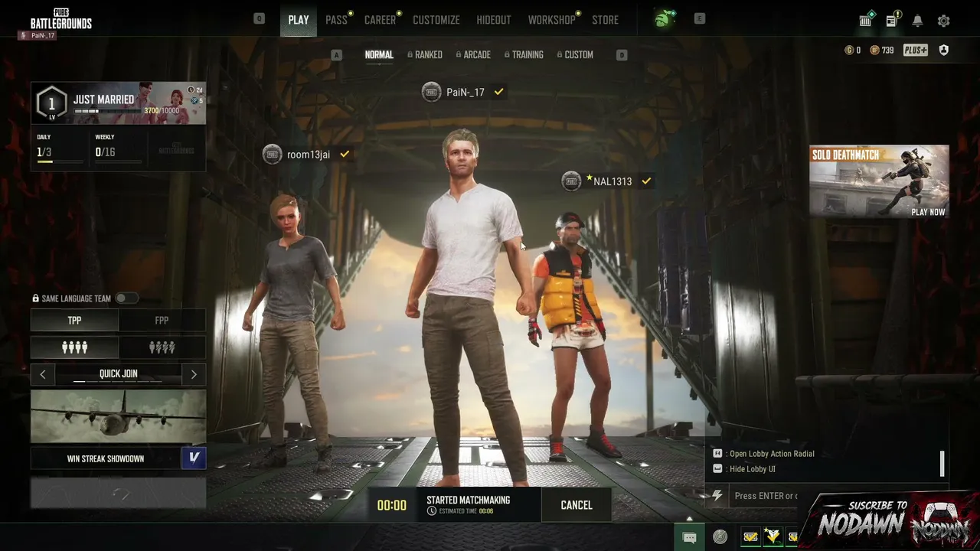Select the TRAINING mode tab

point(524,55)
